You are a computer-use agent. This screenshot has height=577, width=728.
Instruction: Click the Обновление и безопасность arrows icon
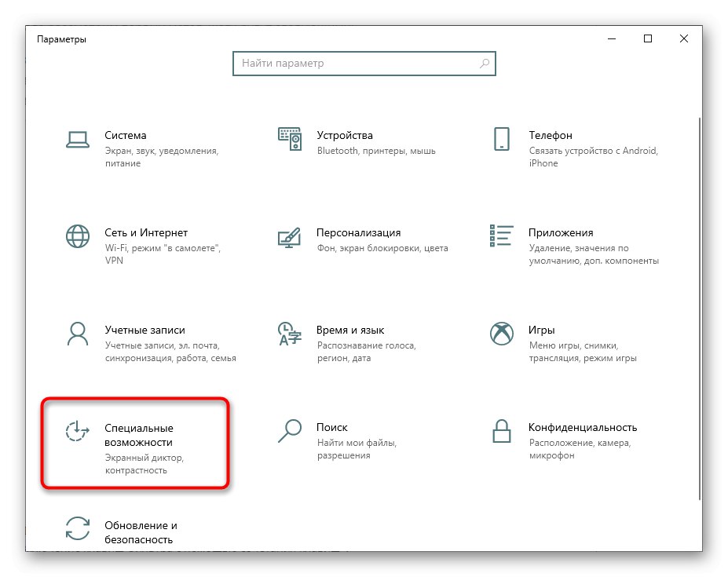pos(77,528)
